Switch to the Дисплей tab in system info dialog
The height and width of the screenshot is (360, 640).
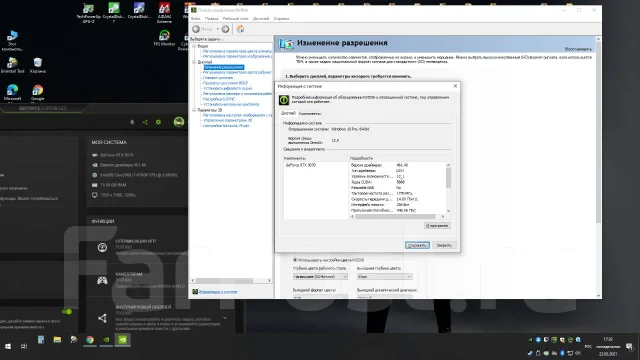pos(288,113)
